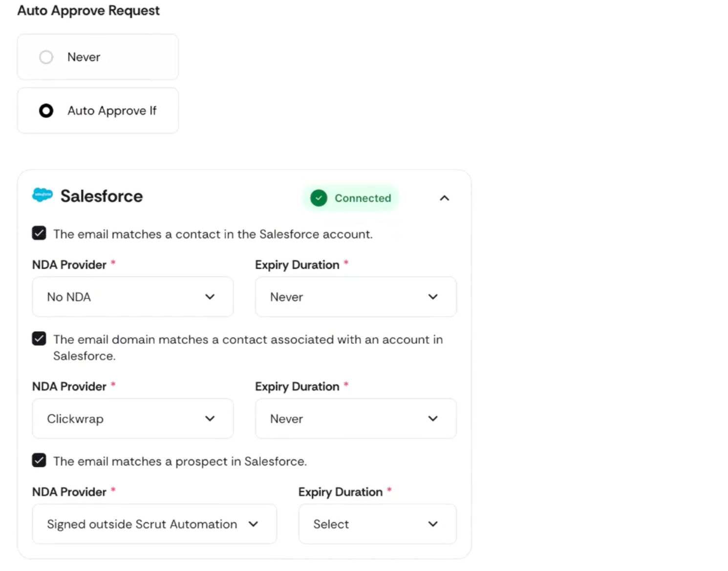Click the email matches a prospect label
This screenshot has height=571, width=728.
[180, 462]
